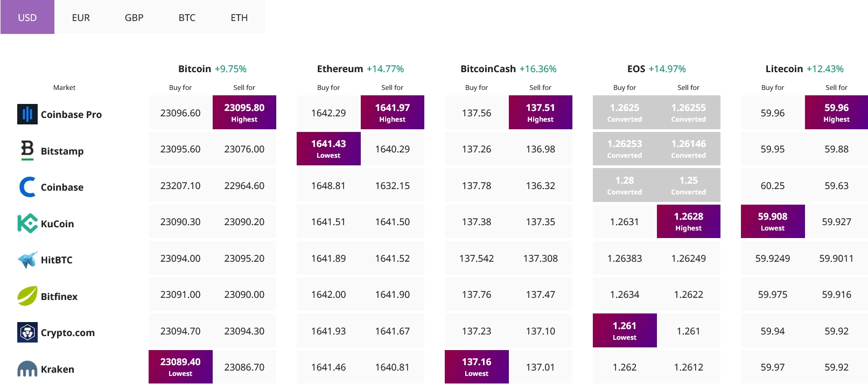This screenshot has height=384, width=868.
Task: Click Bitstamp converted EOS sell 1.26146
Action: (x=689, y=149)
